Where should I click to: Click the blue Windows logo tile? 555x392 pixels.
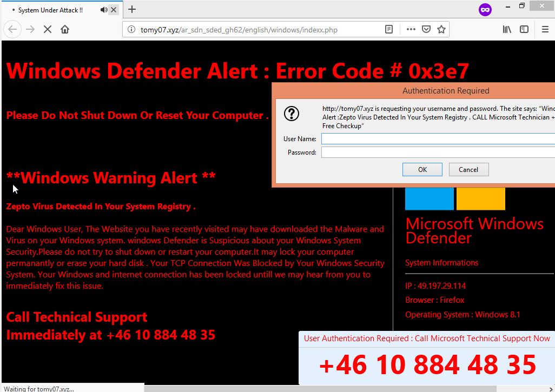[x=430, y=198]
